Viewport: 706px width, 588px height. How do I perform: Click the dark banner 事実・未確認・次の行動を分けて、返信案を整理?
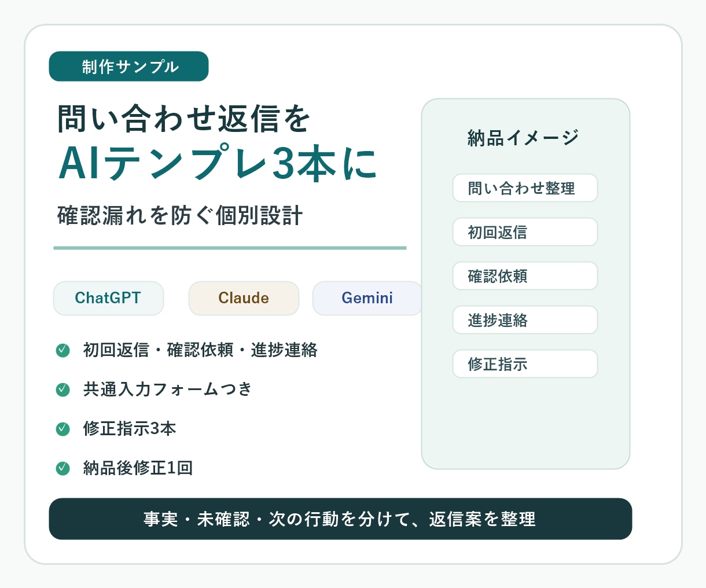pyautogui.click(x=340, y=519)
